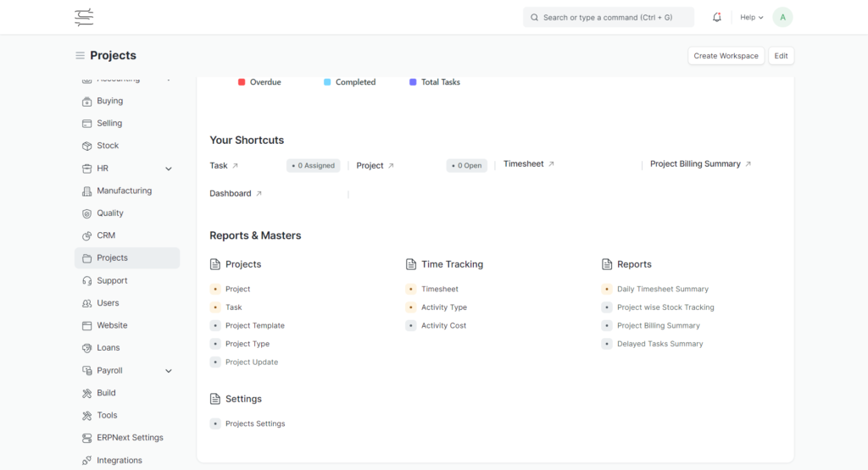This screenshot has height=470, width=868.
Task: Click the Buying icon in sidebar
Action: pos(87,101)
